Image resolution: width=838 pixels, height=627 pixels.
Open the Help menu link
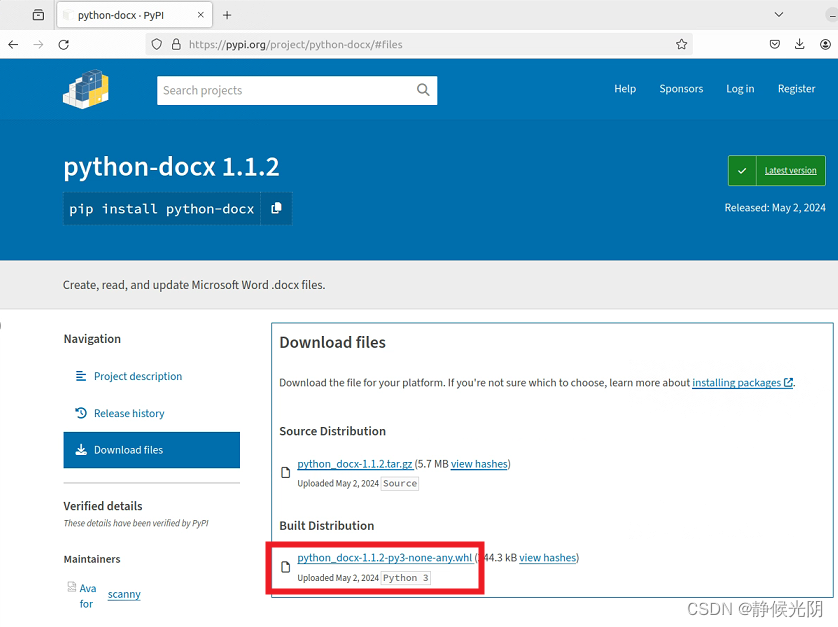coord(625,89)
